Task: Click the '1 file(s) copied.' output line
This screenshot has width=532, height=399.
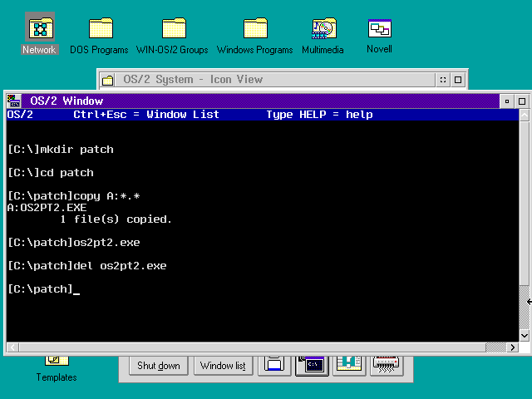Action: [x=116, y=219]
